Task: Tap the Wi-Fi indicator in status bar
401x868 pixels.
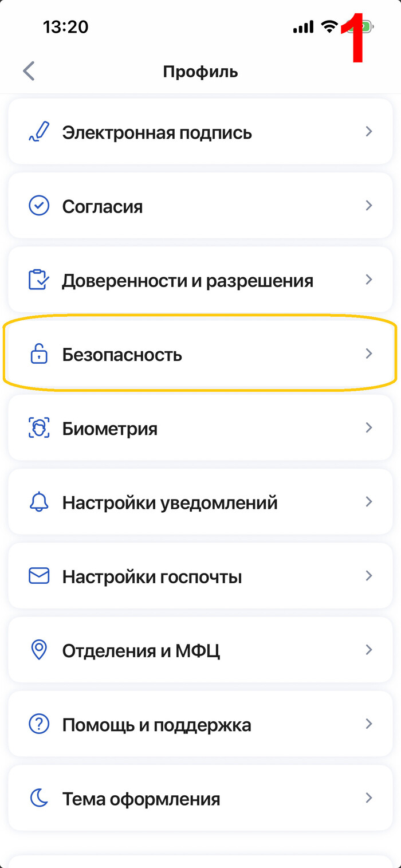Action: [x=329, y=26]
